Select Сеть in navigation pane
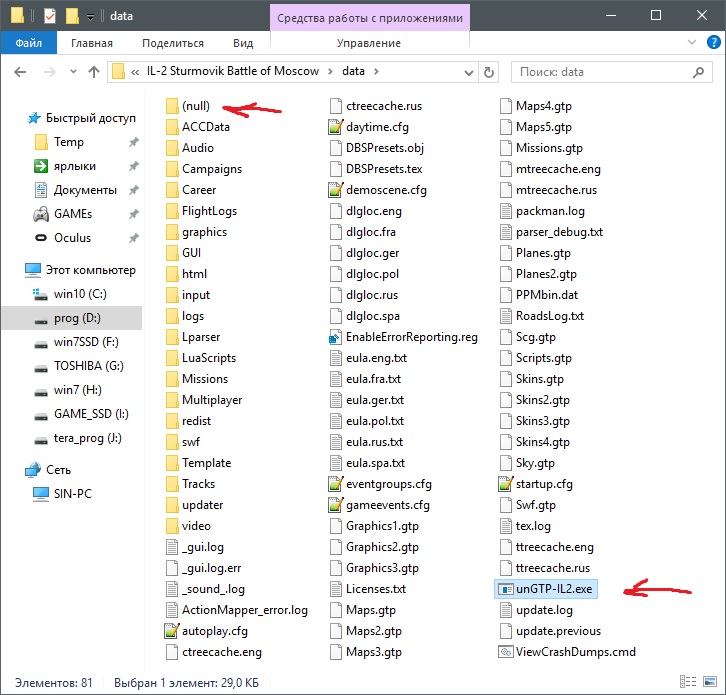 [58, 470]
